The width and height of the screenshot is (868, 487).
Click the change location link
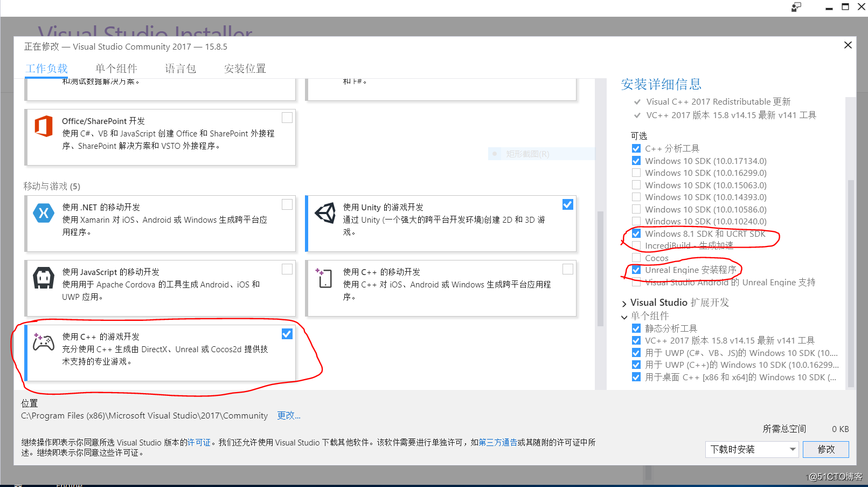(289, 415)
